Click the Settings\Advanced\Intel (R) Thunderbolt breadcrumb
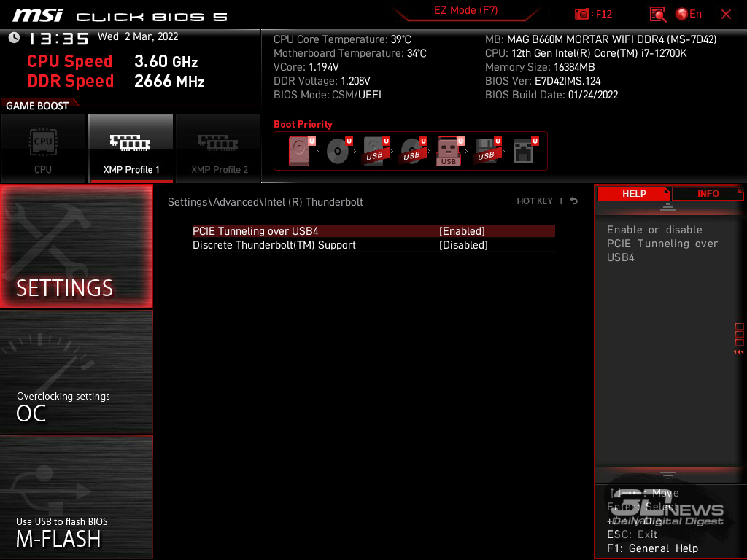747x560 pixels. (x=266, y=202)
